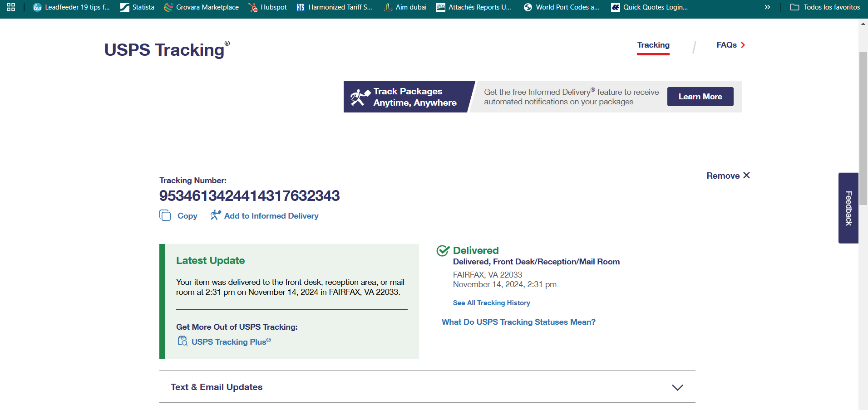Open the USPS Tracking Plus link

[x=231, y=342]
